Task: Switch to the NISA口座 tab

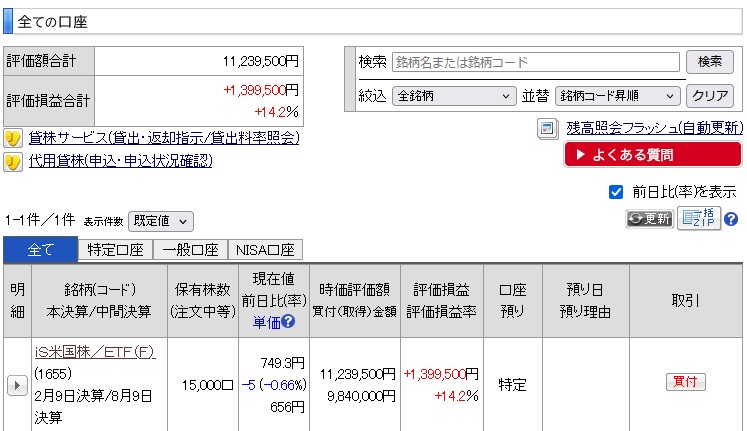Action: pyautogui.click(x=265, y=250)
